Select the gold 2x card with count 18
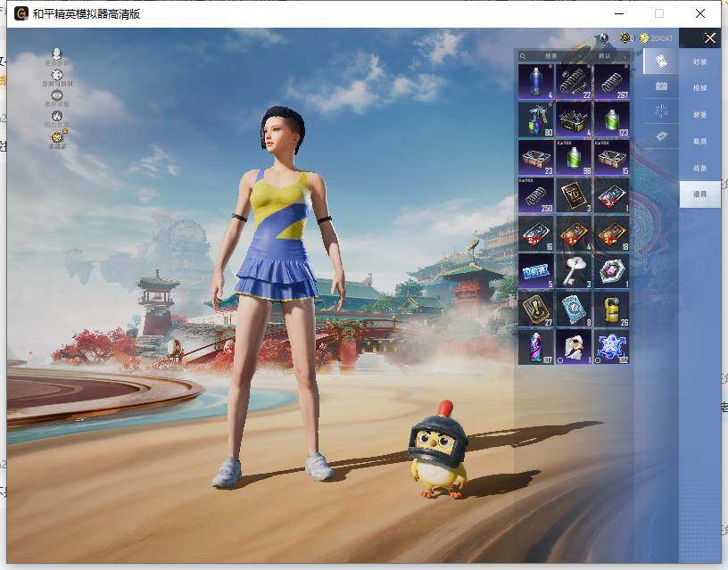 point(611,234)
